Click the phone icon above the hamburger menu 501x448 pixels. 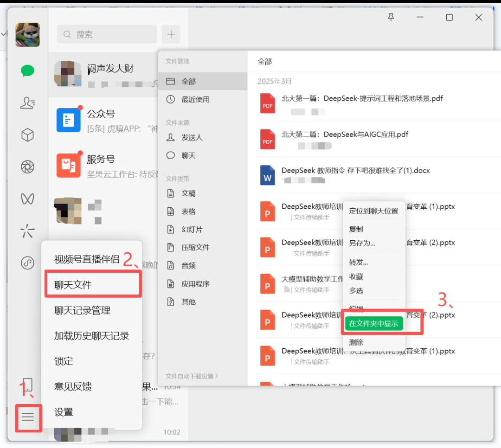(x=28, y=385)
